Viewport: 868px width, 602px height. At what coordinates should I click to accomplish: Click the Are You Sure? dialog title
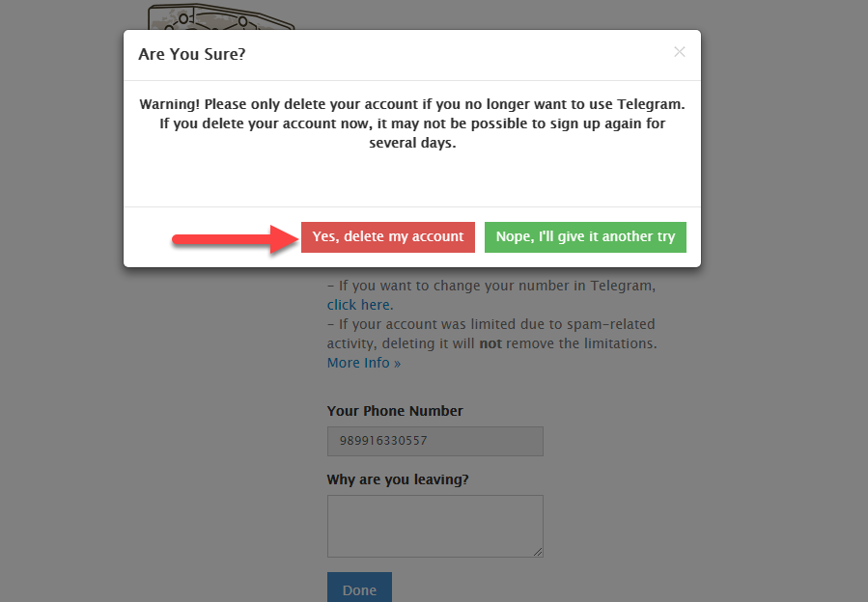click(x=191, y=54)
